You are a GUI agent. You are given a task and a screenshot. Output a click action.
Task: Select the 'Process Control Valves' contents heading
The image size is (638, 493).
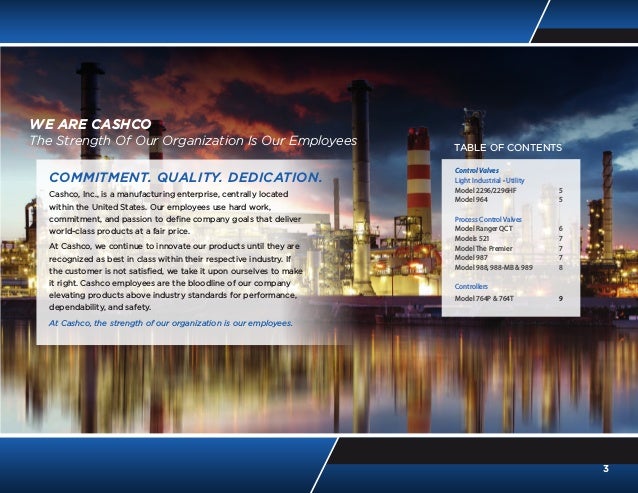pos(488,219)
